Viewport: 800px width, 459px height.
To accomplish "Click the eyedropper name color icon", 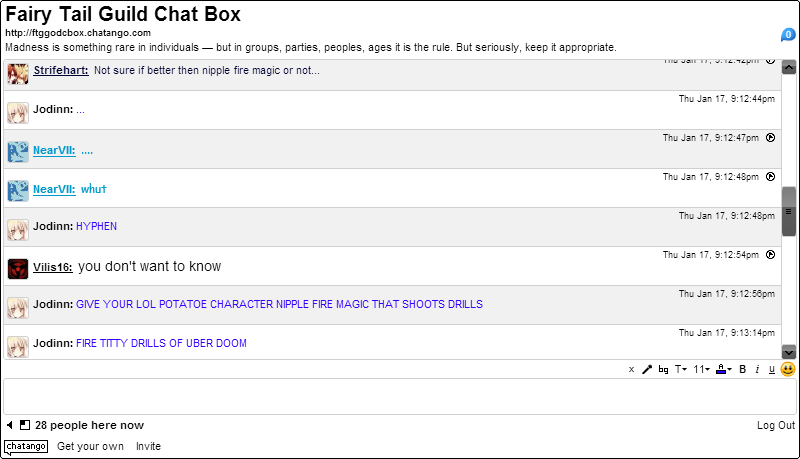I will [x=647, y=369].
